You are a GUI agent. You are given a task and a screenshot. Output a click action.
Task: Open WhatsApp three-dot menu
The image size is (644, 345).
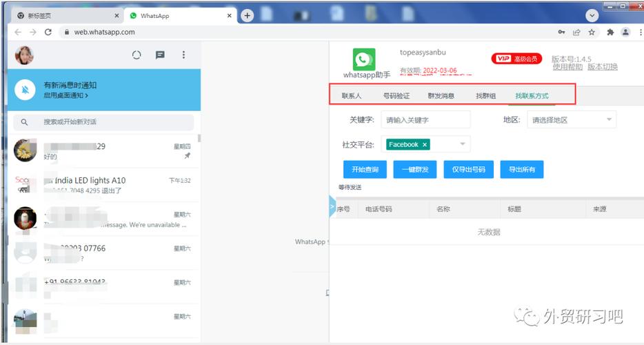183,55
